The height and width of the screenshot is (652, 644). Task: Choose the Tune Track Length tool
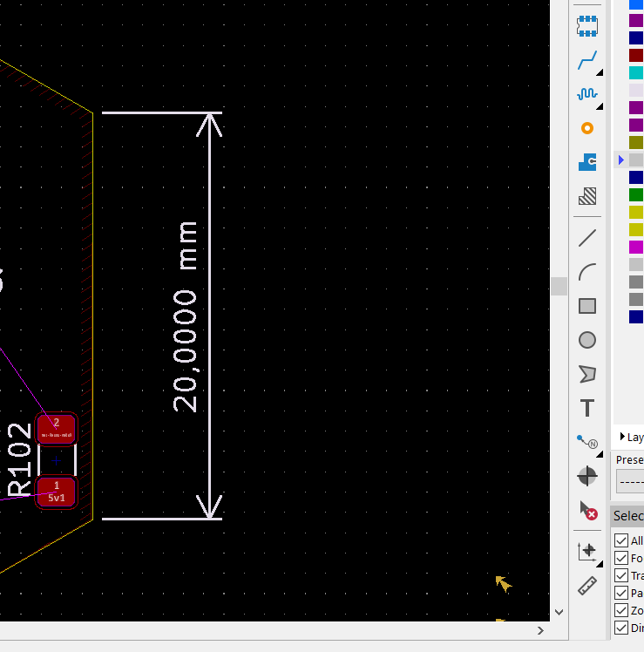point(587,94)
